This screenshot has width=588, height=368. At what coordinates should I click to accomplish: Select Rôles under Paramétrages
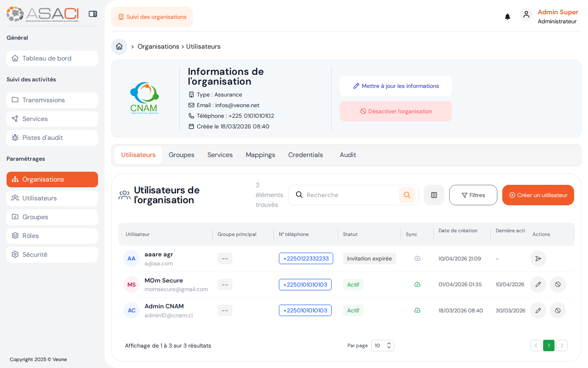[52, 236]
